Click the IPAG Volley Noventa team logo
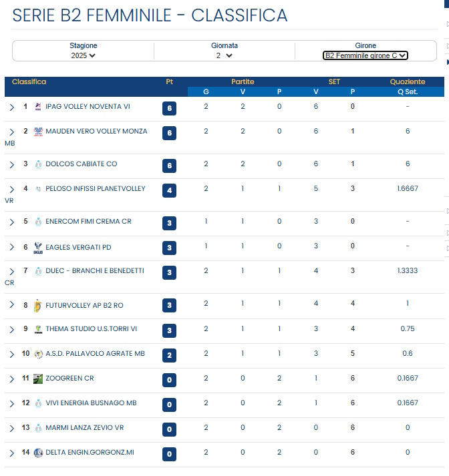Viewport: 449px width, 476px height. (x=38, y=107)
